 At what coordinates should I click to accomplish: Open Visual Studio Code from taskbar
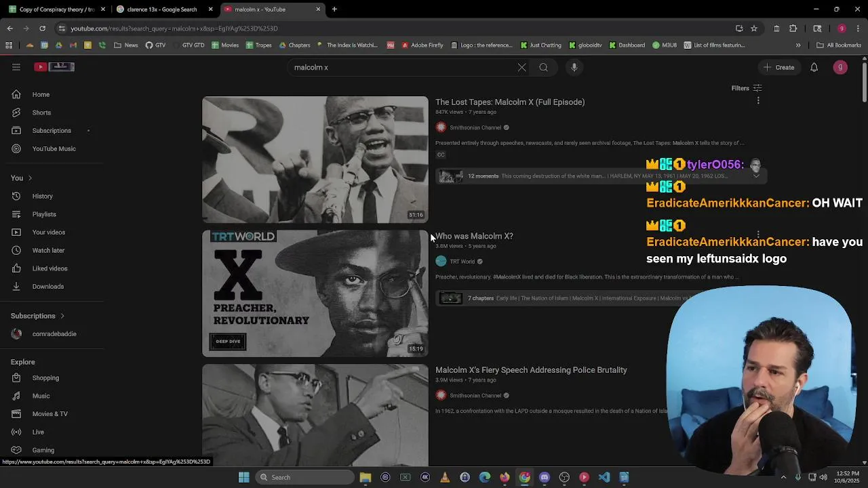click(x=604, y=477)
